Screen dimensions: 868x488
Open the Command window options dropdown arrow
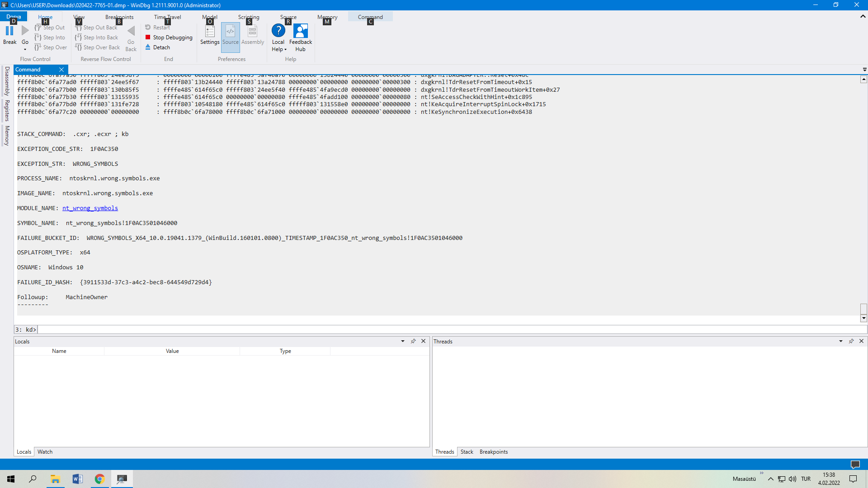point(864,70)
